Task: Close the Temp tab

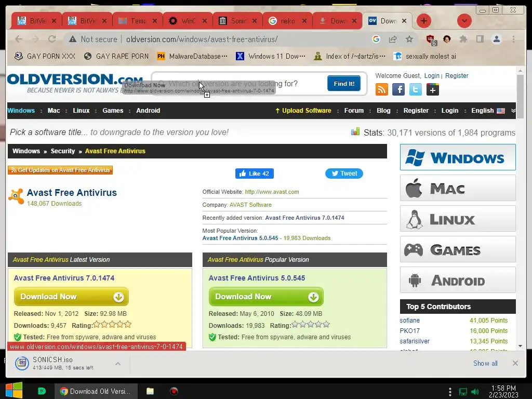Action: (155, 21)
